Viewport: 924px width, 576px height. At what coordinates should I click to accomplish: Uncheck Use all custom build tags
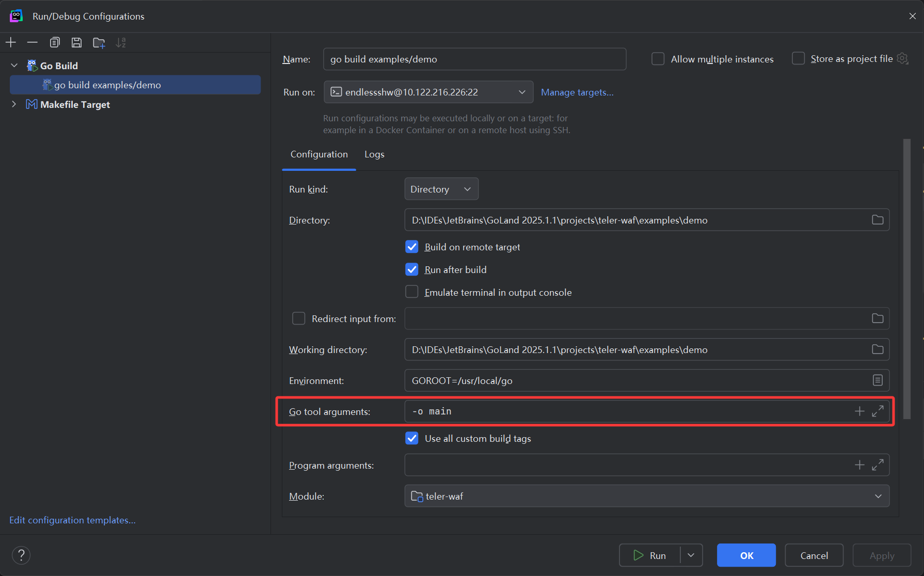(x=411, y=438)
